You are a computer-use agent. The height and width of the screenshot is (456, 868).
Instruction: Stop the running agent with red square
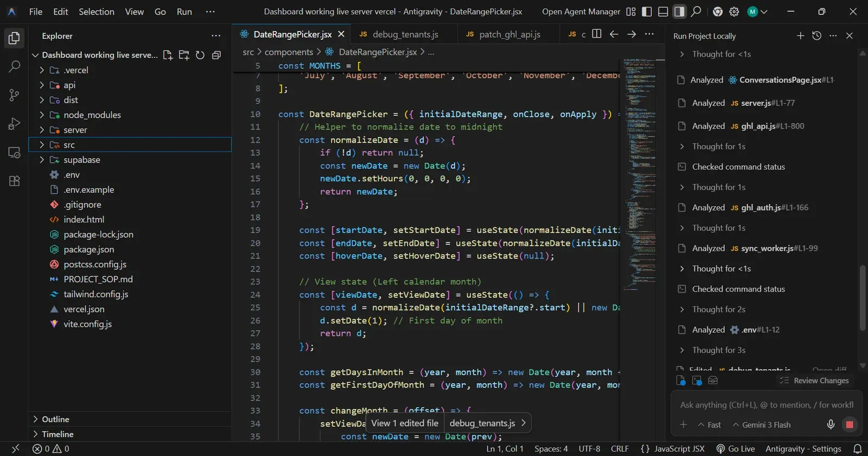(x=850, y=425)
